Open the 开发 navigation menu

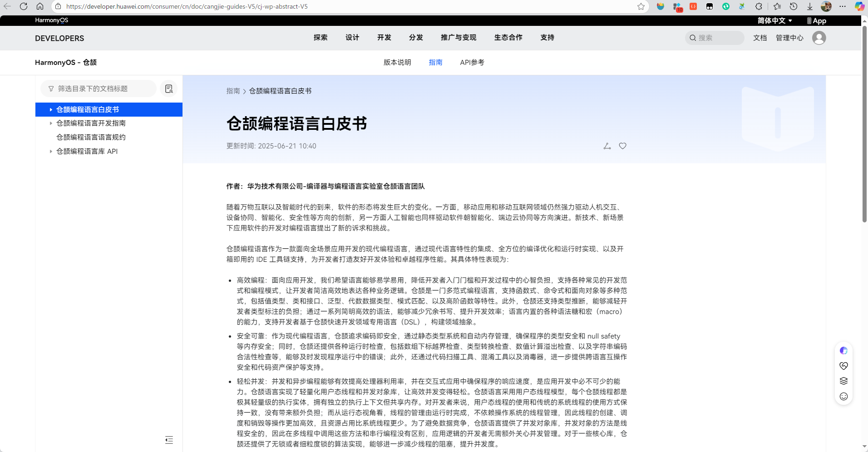coord(384,38)
